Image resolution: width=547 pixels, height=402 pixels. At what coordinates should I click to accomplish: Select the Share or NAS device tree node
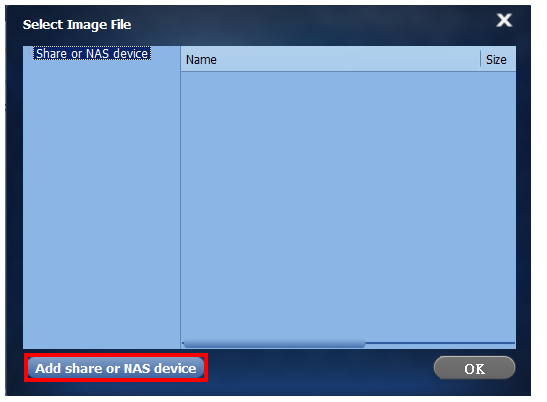[x=92, y=53]
